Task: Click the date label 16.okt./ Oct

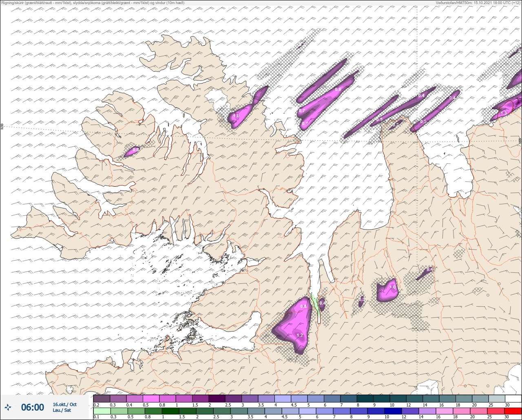Action: pos(64,405)
